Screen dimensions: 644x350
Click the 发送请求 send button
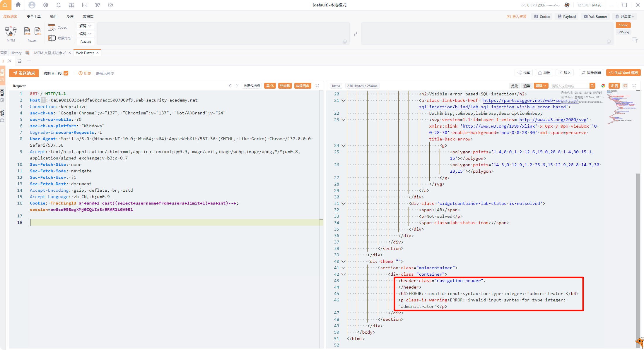pos(24,73)
